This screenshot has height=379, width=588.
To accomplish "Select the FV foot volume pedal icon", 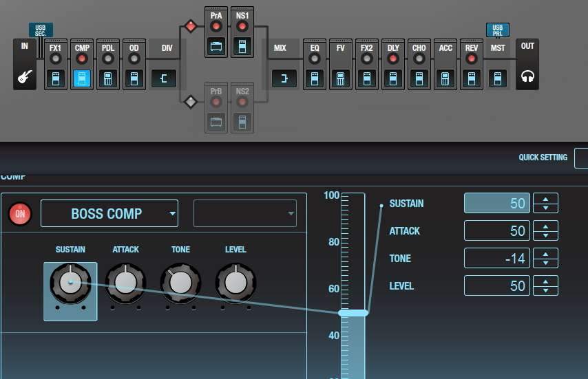I will [x=341, y=78].
